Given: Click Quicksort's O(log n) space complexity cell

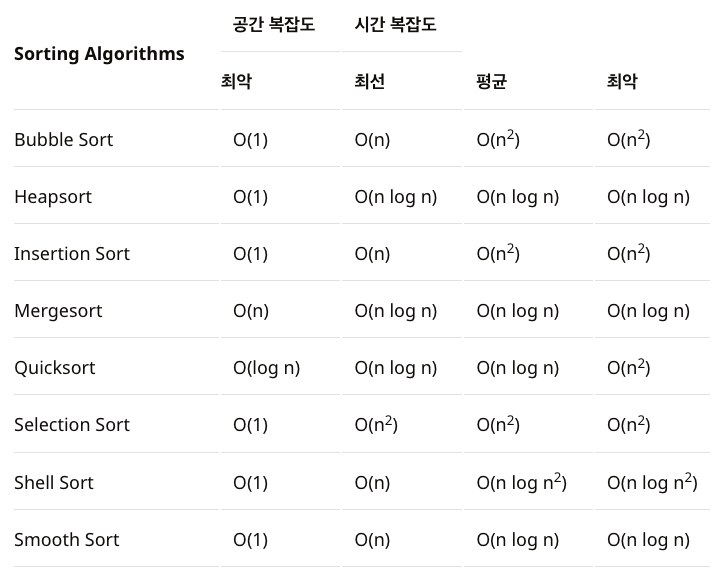Looking at the screenshot, I should point(267,368).
